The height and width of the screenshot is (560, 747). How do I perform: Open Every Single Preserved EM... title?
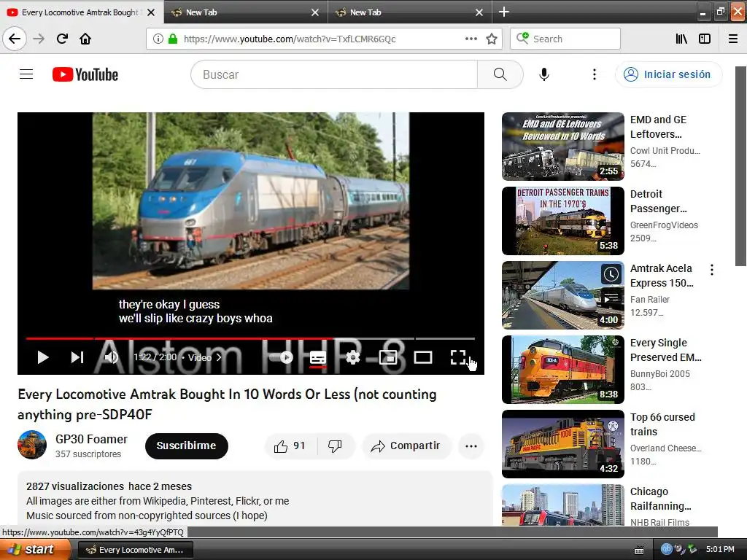click(665, 350)
